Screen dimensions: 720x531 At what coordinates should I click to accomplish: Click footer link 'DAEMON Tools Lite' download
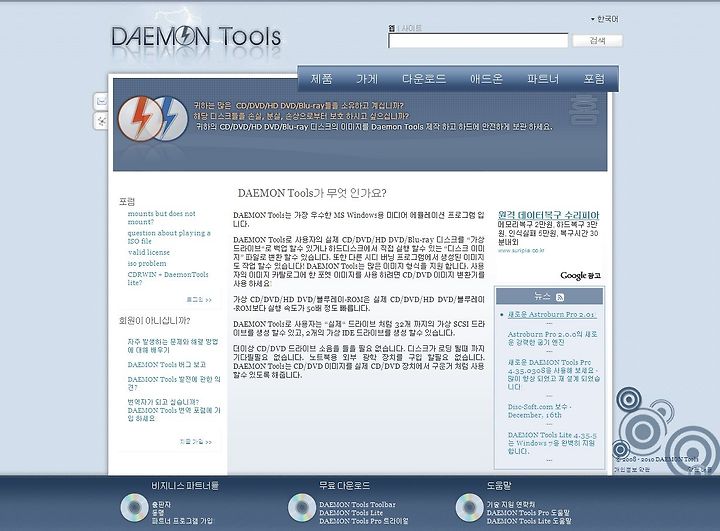pos(351,513)
